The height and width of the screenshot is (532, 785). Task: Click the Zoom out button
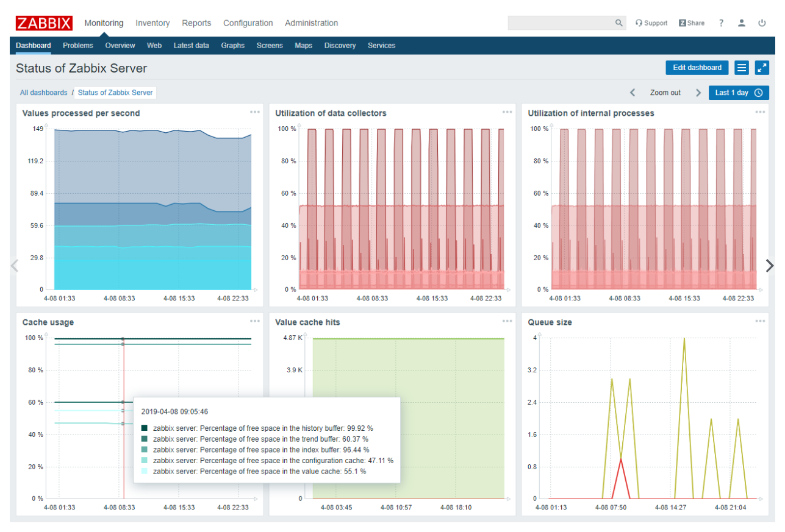click(x=665, y=93)
